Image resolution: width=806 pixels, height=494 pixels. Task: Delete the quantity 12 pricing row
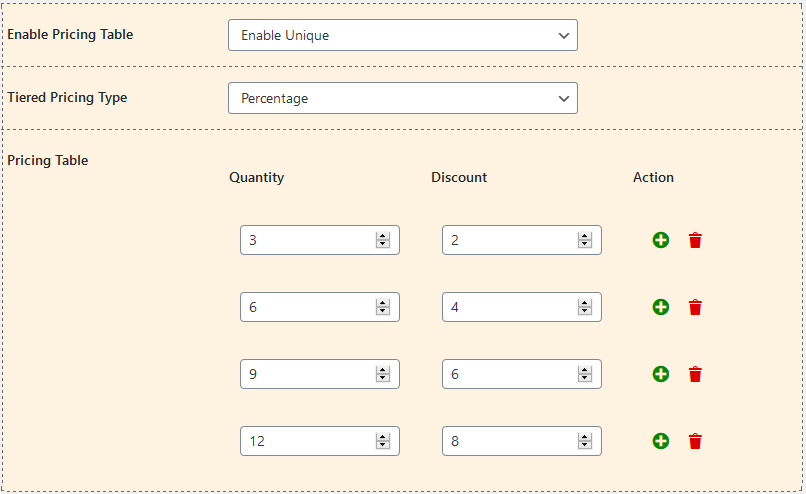[695, 441]
